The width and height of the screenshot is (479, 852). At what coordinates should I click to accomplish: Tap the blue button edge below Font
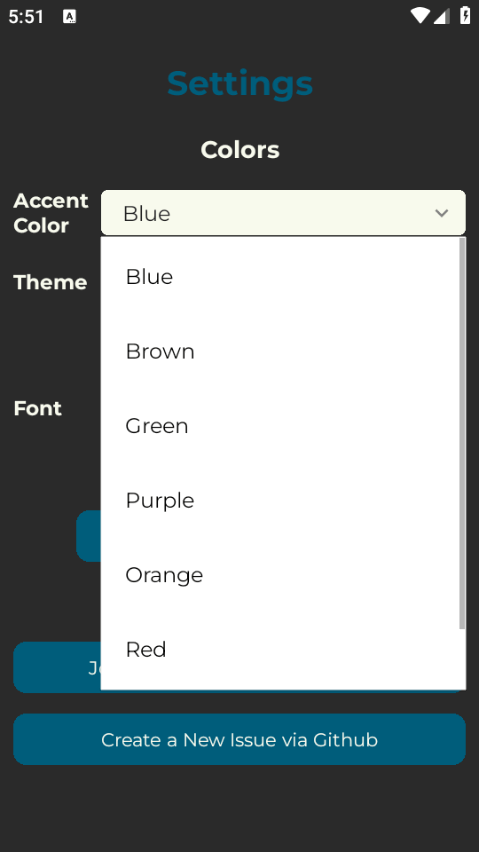pos(89,536)
